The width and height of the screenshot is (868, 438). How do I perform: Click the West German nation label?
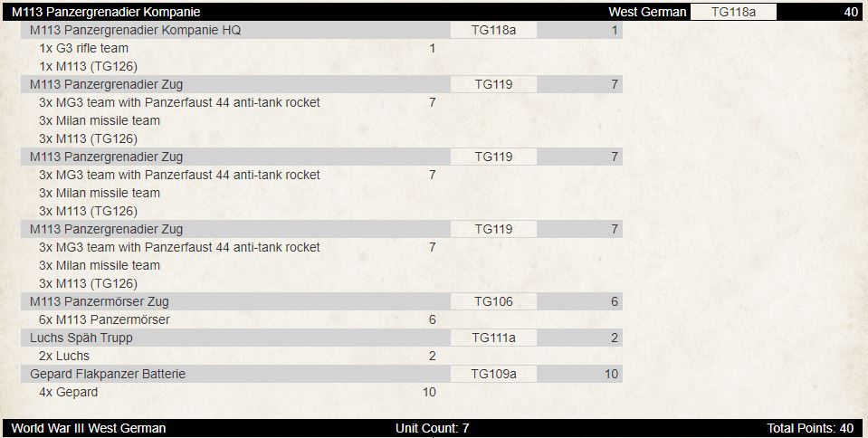[x=647, y=12]
